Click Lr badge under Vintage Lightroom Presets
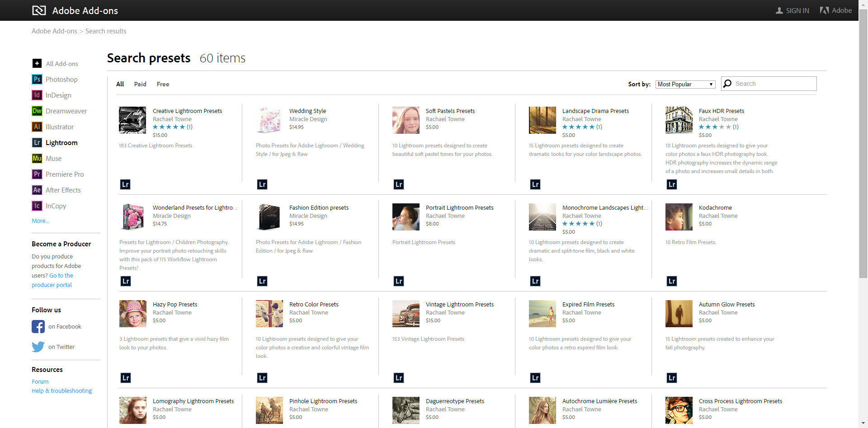This screenshot has width=868, height=428. click(x=399, y=378)
